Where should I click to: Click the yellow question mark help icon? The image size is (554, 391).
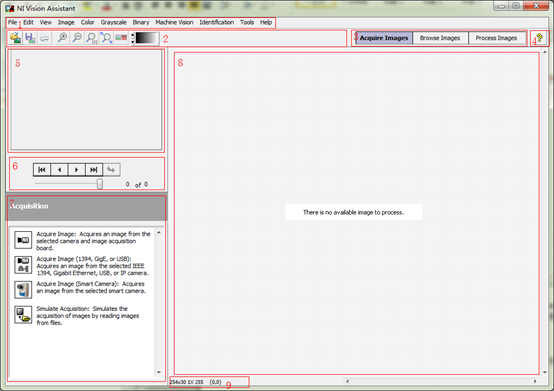click(540, 37)
